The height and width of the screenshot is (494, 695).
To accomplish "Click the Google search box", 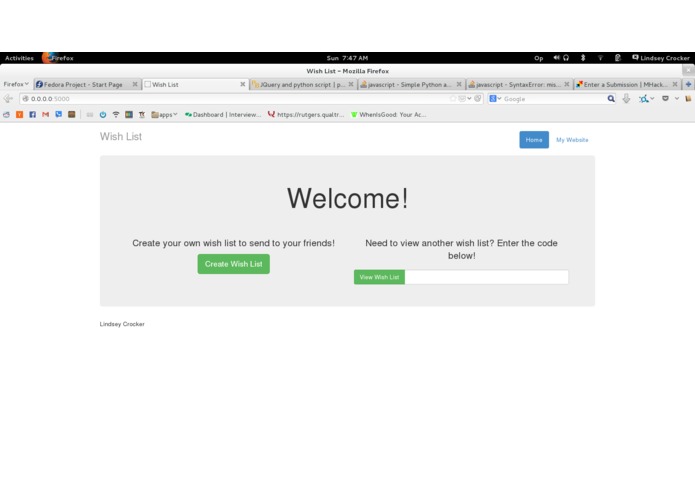I will pyautogui.click(x=554, y=99).
